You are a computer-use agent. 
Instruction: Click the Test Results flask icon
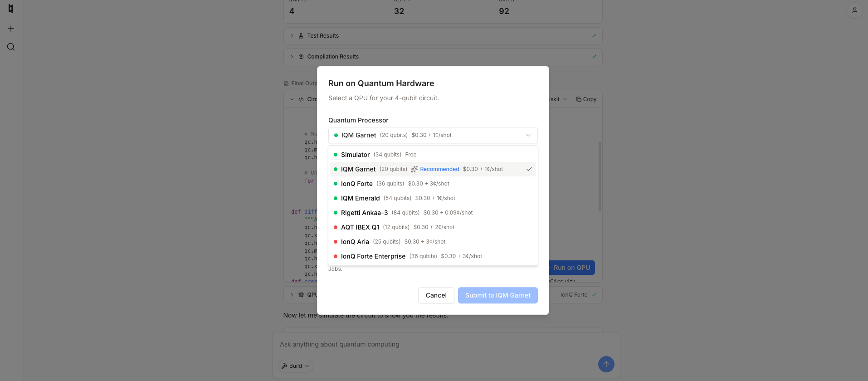pos(301,36)
